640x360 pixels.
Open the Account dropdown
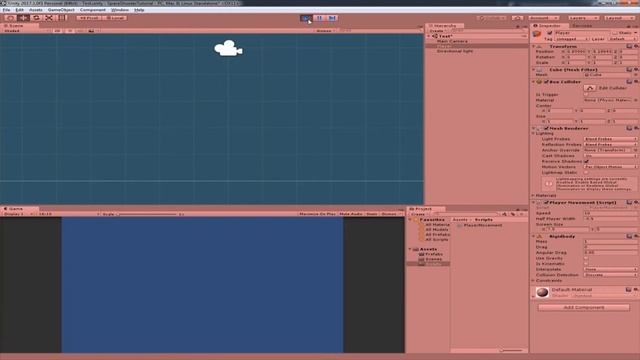pyautogui.click(x=543, y=18)
